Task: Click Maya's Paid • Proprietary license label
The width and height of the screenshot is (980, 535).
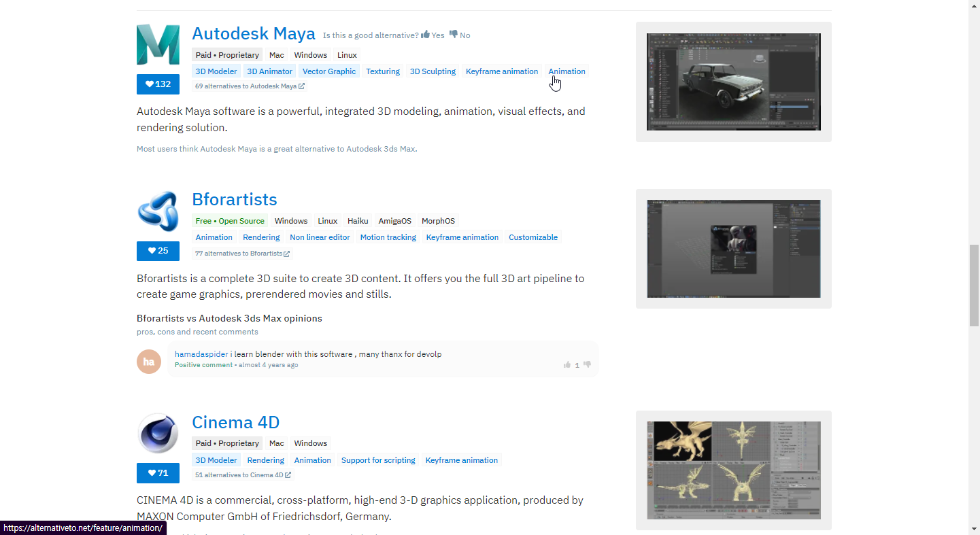Action: coord(227,55)
